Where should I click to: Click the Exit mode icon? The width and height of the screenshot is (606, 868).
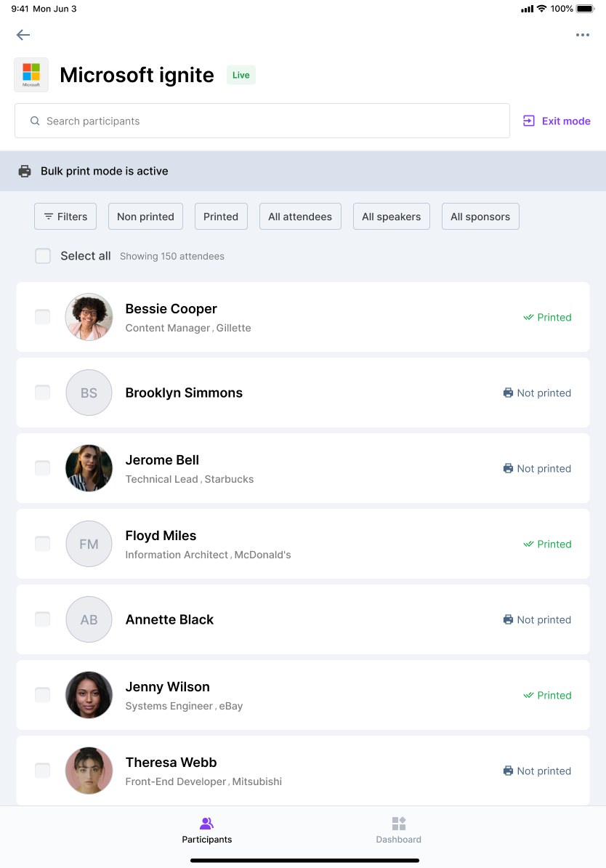pyautogui.click(x=528, y=121)
